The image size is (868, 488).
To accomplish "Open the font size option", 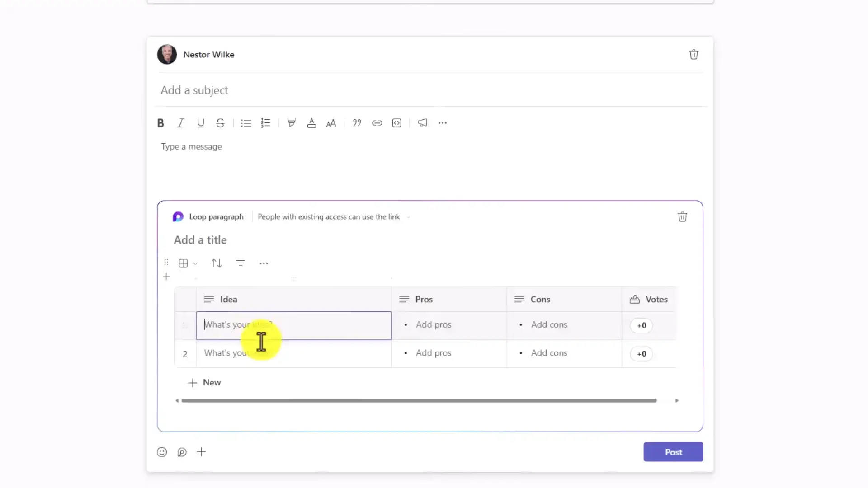I will [x=331, y=123].
